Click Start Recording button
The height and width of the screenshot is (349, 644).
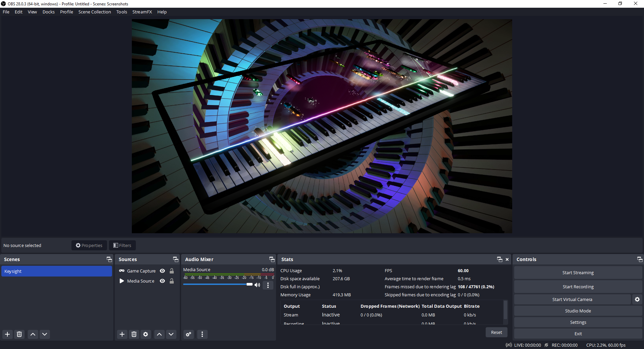578,287
